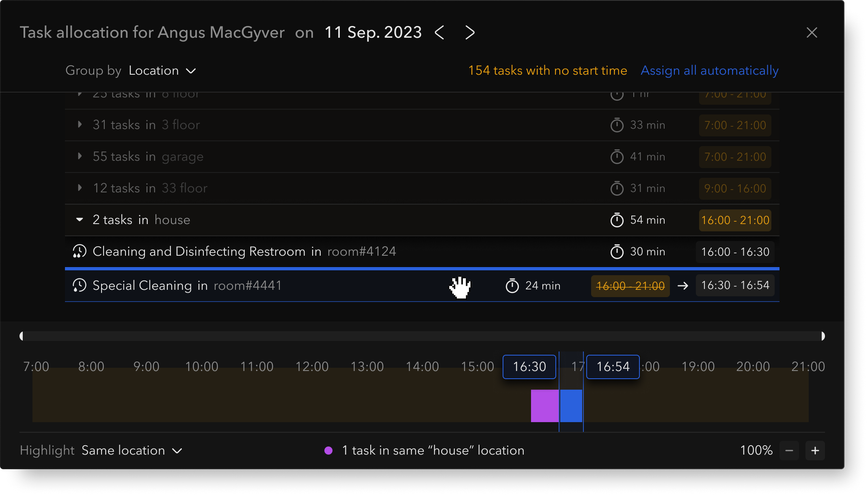Go to next day arrow
This screenshot has height=496, width=868.
(470, 32)
